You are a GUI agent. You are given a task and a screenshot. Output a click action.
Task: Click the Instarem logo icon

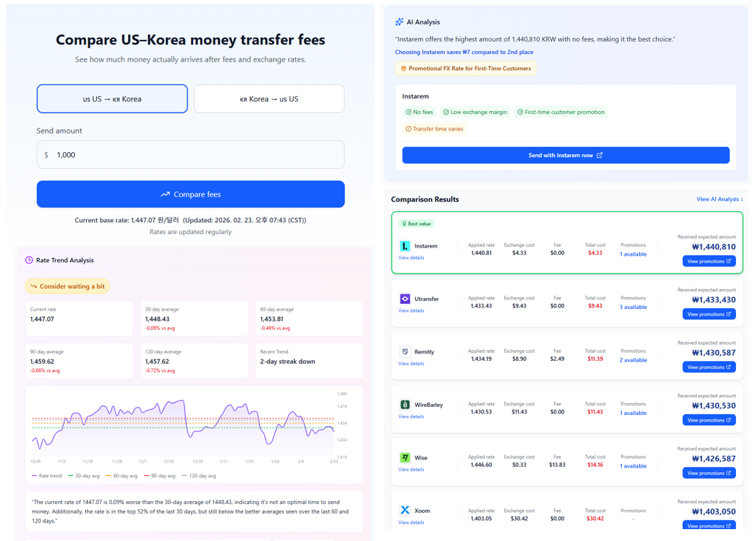[404, 246]
